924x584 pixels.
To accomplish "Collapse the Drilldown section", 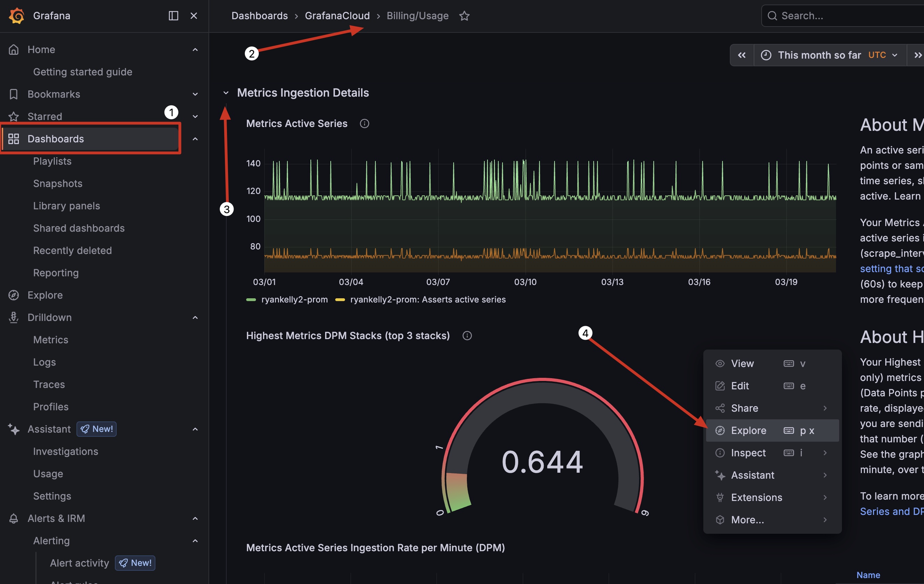I will coord(195,317).
